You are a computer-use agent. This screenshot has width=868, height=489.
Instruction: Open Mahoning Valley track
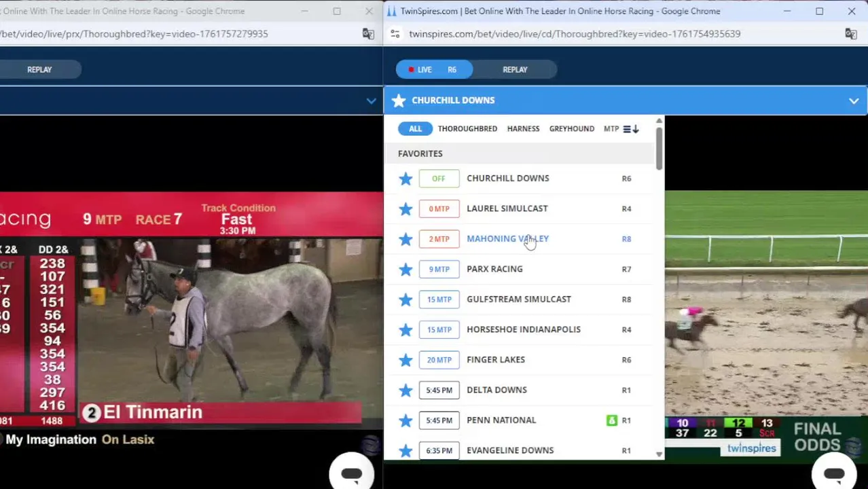click(507, 238)
